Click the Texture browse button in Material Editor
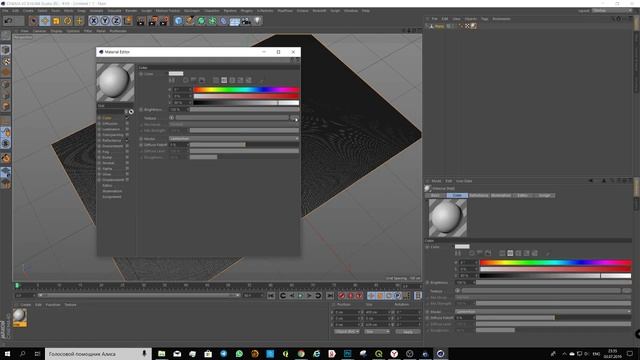 [x=294, y=118]
